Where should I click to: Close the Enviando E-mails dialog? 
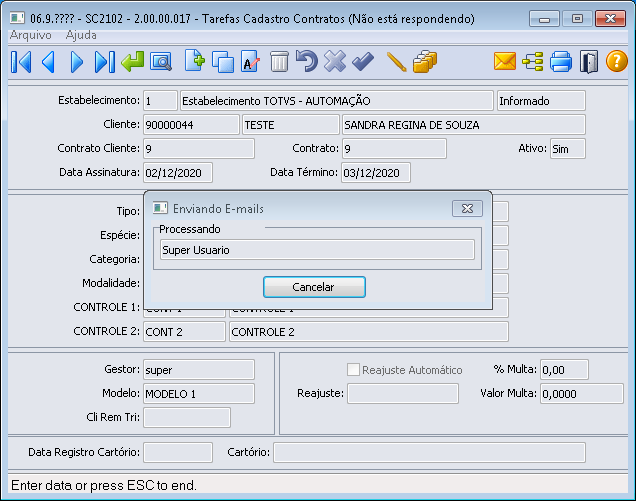pos(467,209)
